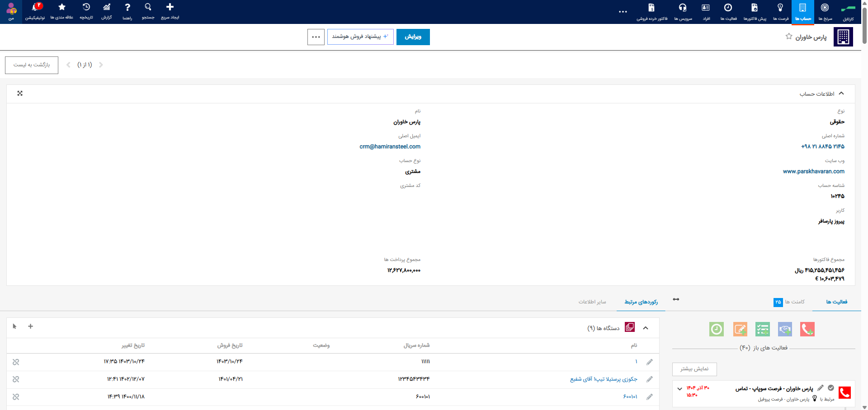The image size is (868, 410).
Task: Add a new note activity
Action: click(740, 329)
